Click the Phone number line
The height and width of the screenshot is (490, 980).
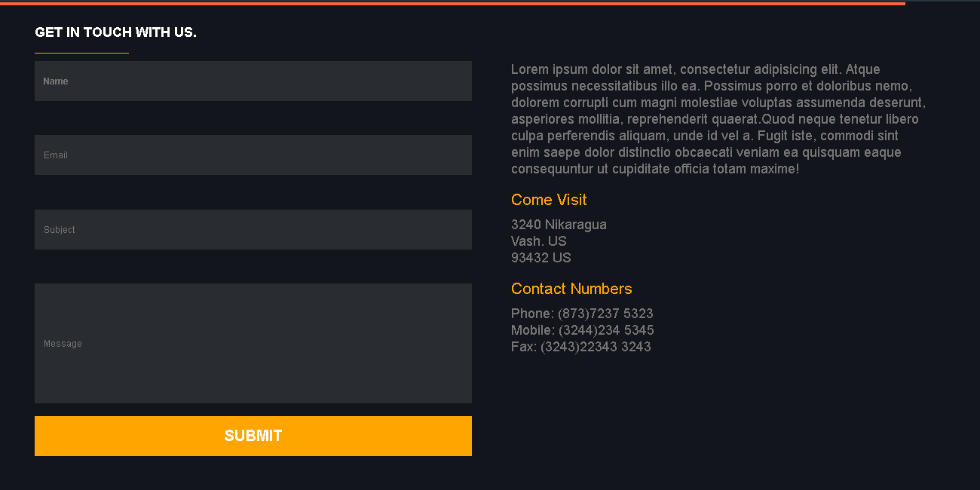(x=582, y=314)
